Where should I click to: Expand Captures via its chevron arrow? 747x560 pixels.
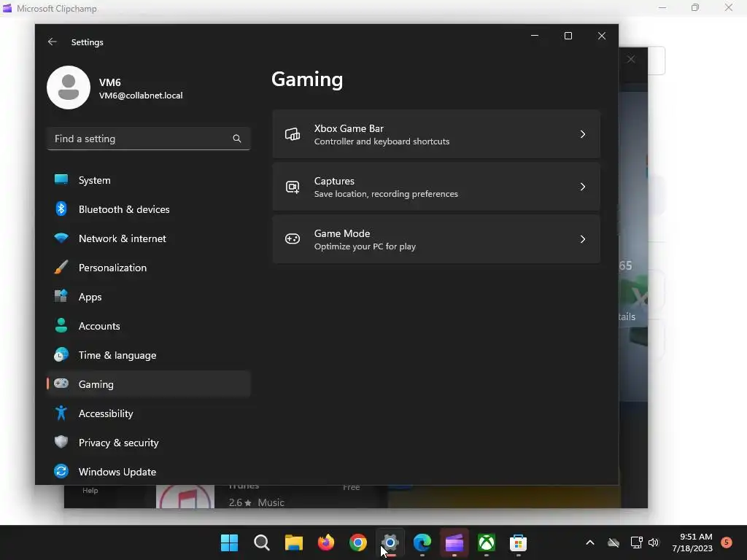583,187
